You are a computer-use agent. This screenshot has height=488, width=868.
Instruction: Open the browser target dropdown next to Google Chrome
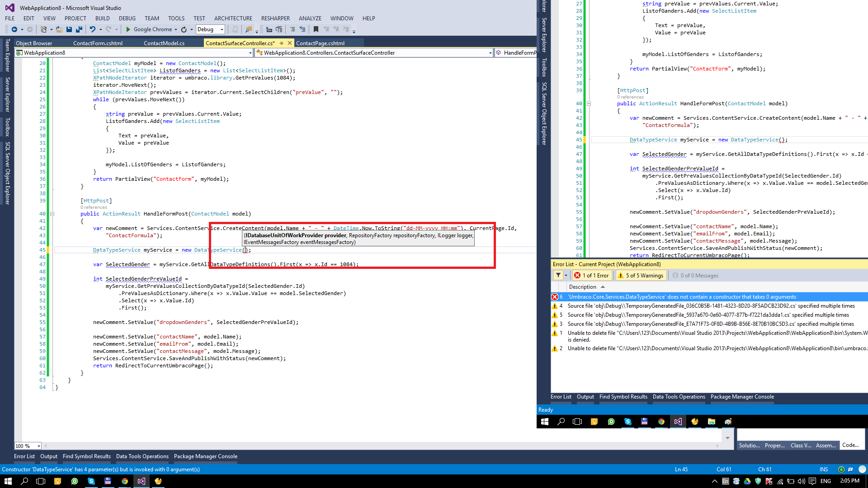(176, 29)
